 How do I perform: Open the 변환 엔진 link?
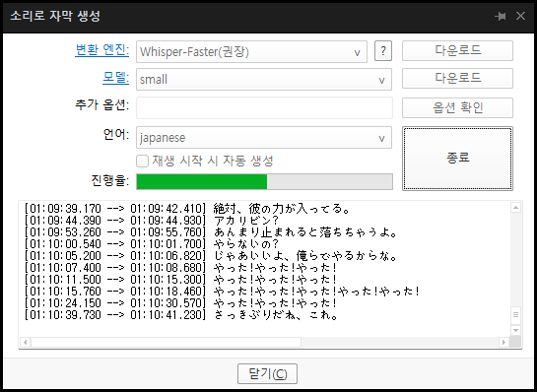click(102, 50)
